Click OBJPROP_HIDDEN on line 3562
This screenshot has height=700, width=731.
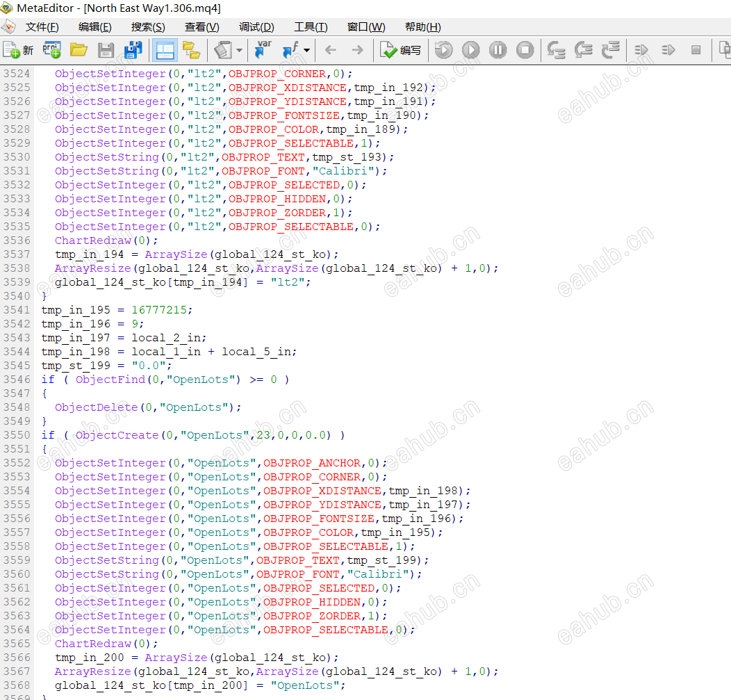click(x=312, y=602)
